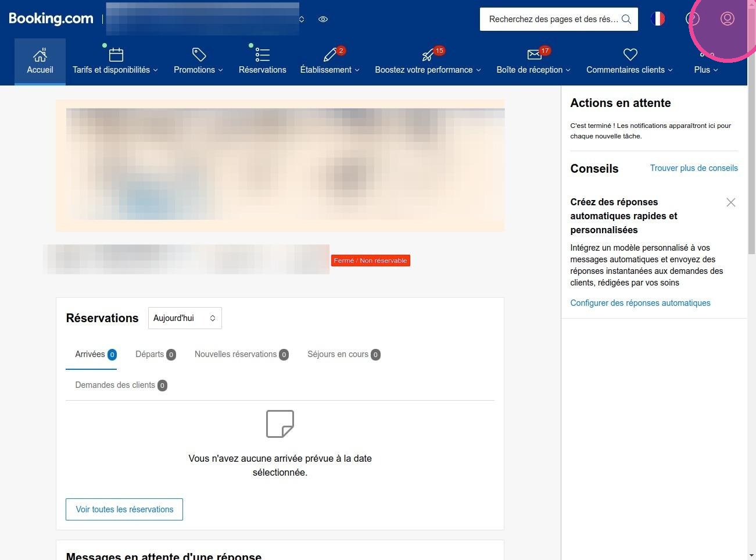Screen dimensions: 756x560
Task: Click the pencil icon above Établissement
Action: tap(330, 55)
